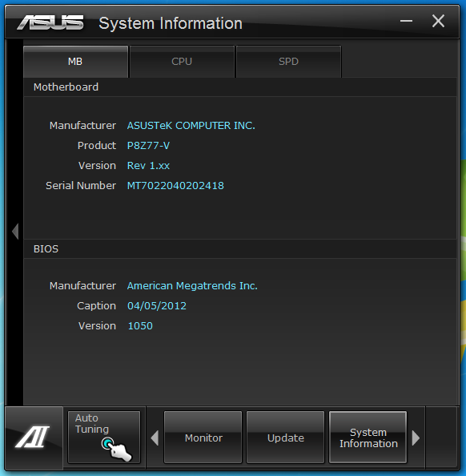The width and height of the screenshot is (466, 476).
Task: Click the Caption label
Action: 96,305
